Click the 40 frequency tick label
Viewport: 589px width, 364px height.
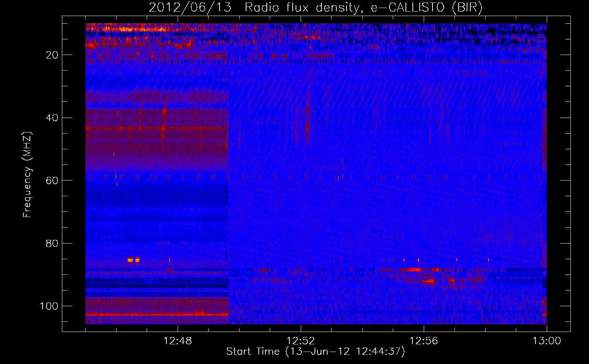[x=52, y=118]
